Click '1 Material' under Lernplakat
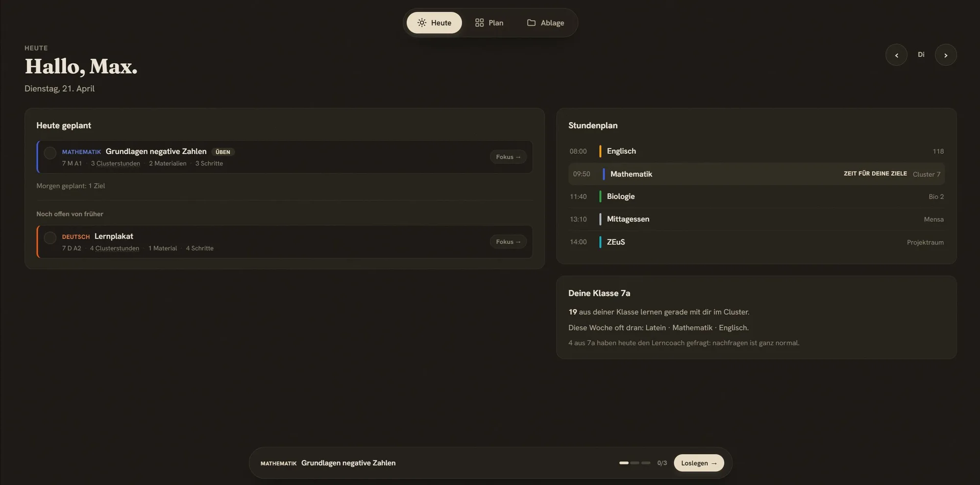The image size is (980, 485). 163,248
